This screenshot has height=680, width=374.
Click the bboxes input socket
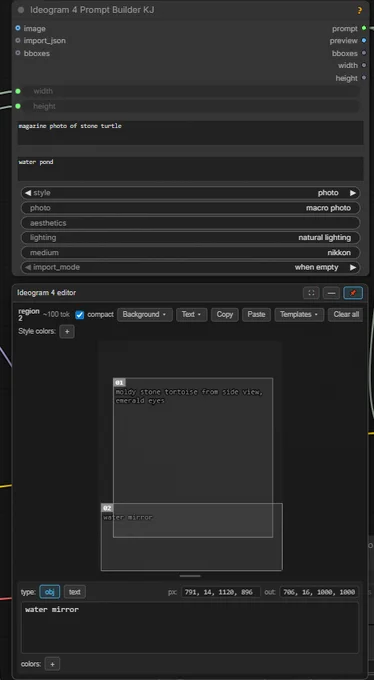18,53
